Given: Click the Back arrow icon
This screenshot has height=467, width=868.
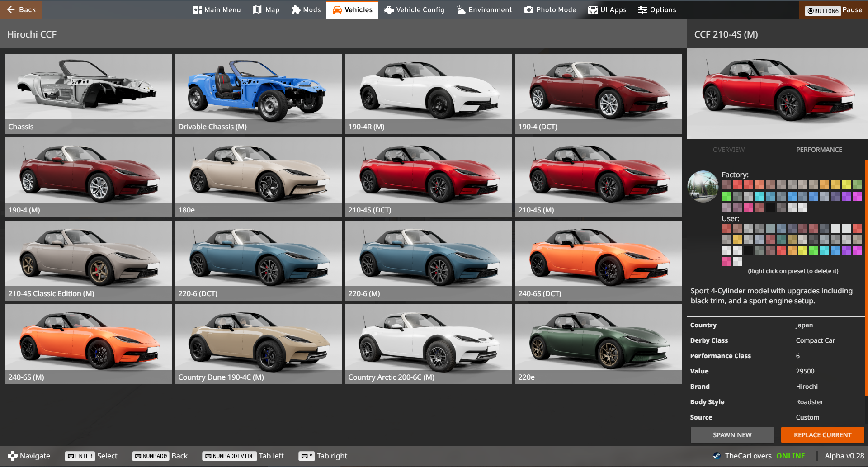Looking at the screenshot, I should (x=11, y=9).
